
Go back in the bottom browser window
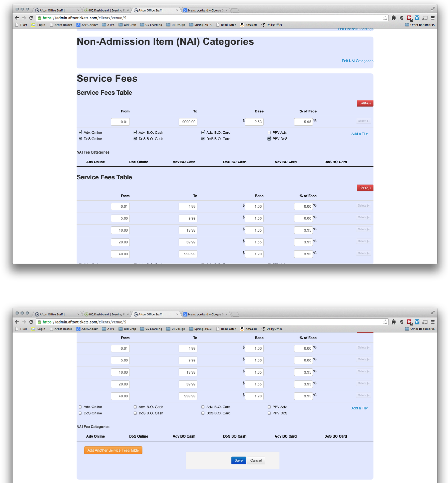click(17, 322)
